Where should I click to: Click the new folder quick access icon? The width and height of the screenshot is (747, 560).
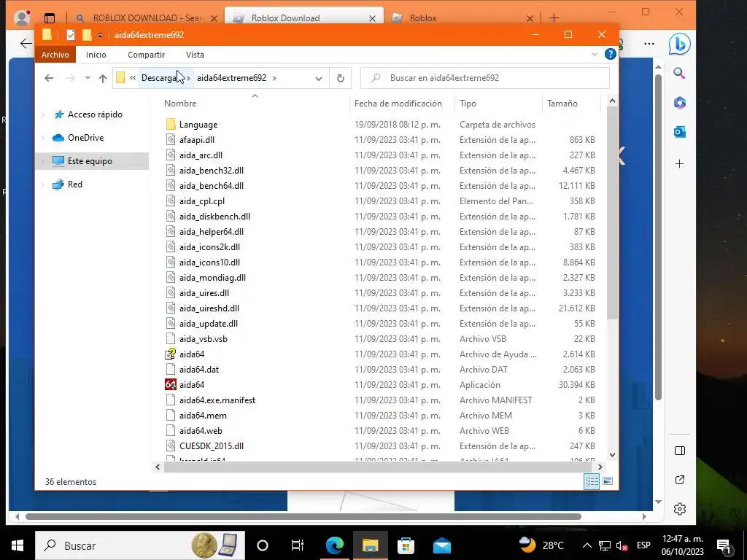point(87,35)
